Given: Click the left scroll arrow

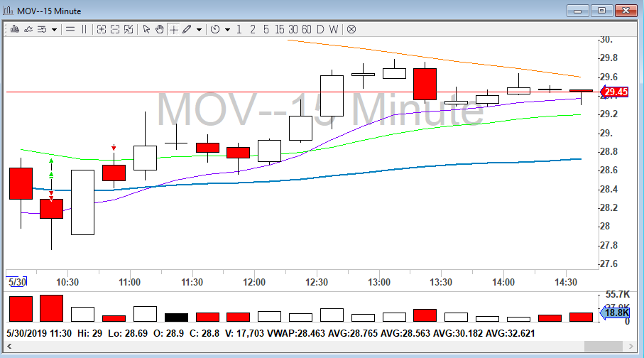Looking at the screenshot, I should [9, 346].
